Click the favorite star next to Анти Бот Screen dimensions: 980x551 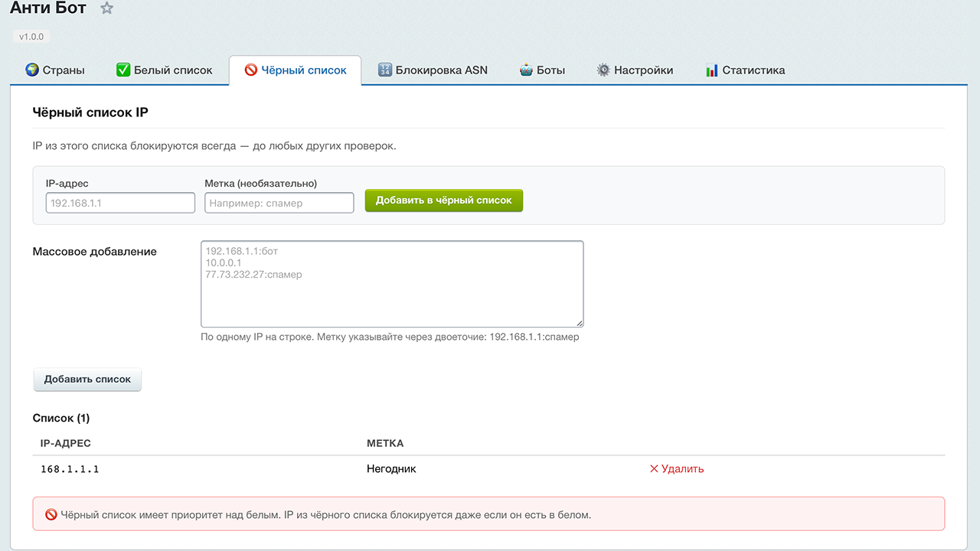tap(107, 8)
